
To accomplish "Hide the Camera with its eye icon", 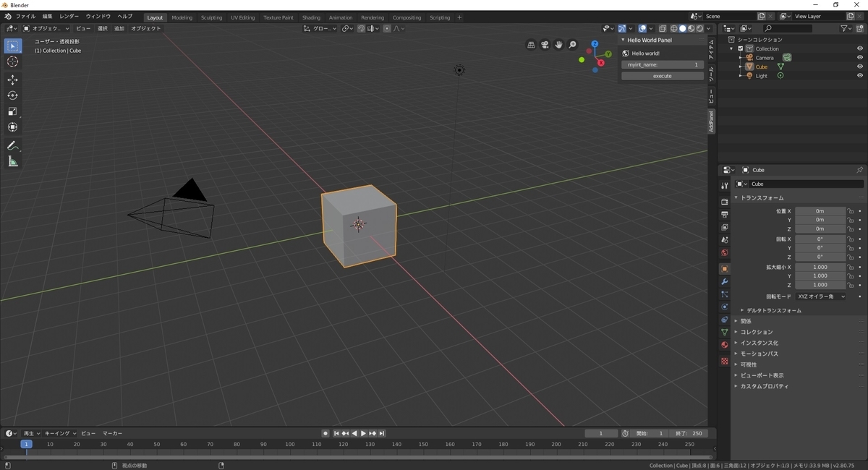I will click(860, 57).
